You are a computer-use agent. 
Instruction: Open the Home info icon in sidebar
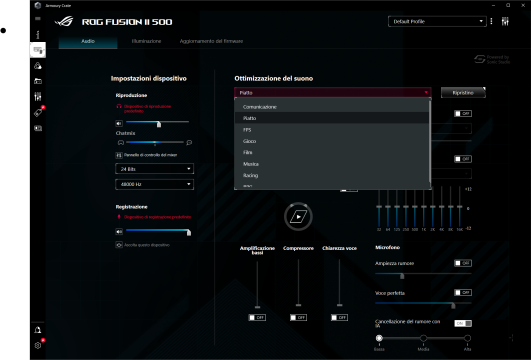38,34
